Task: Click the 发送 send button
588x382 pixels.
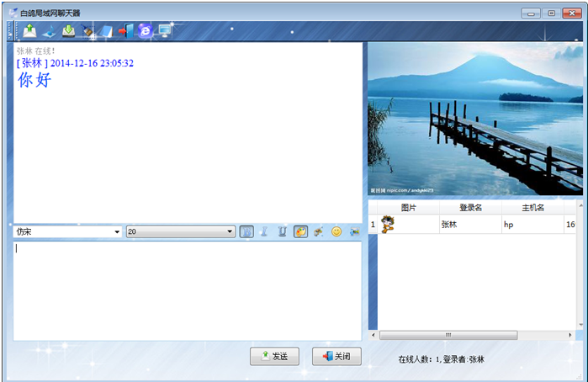Action: 274,356
